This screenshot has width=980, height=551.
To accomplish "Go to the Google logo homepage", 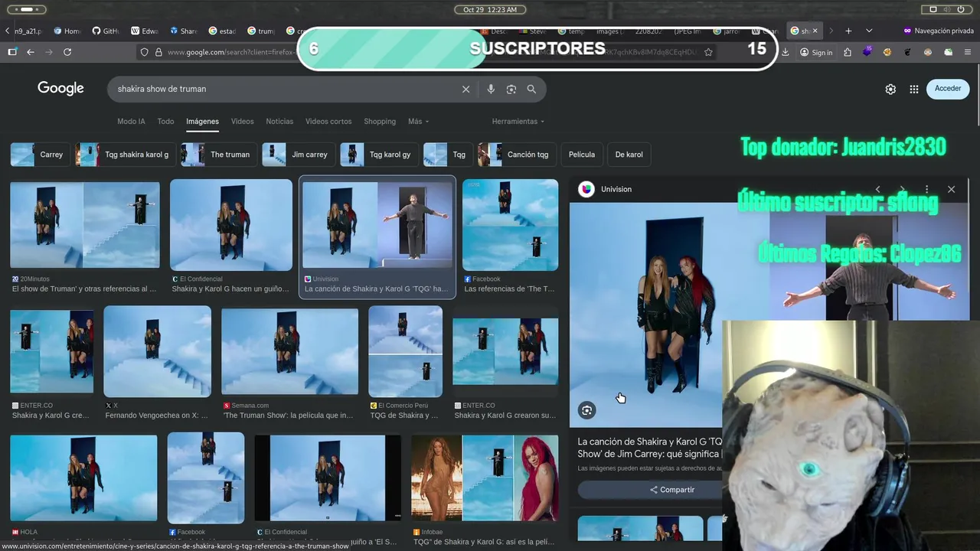I will (60, 89).
